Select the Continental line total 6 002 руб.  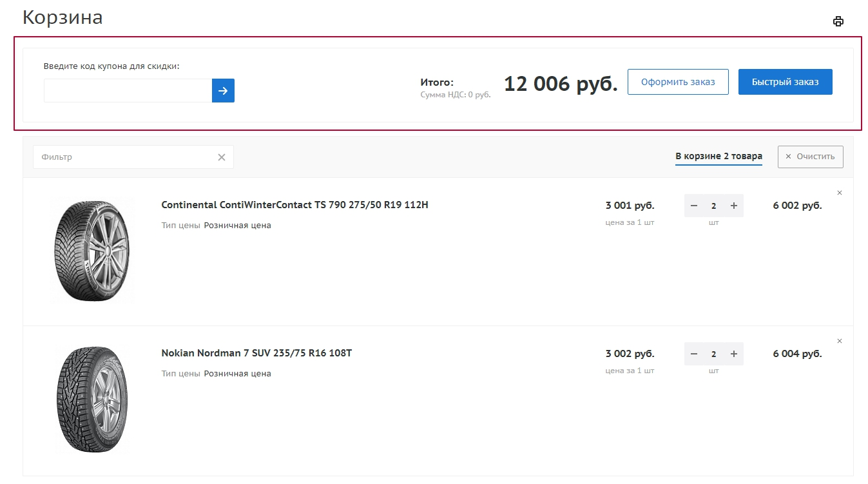(797, 206)
